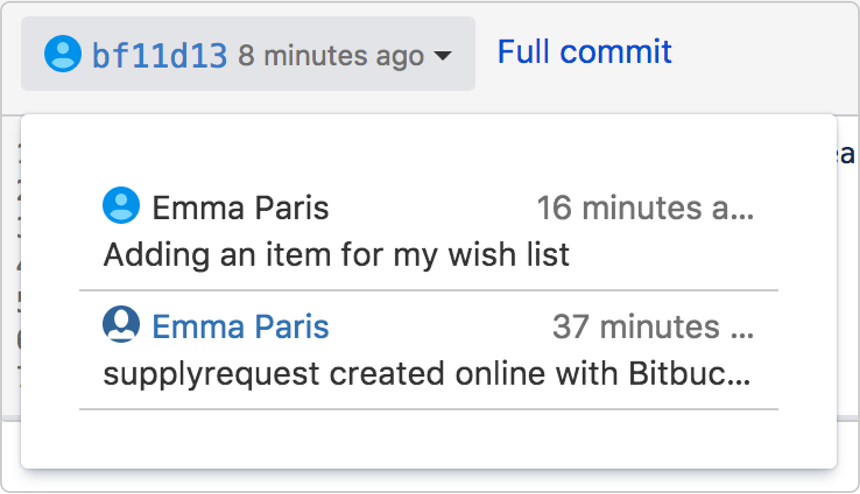Open the blue Emma Paris author link
The image size is (860, 494).
(240, 326)
